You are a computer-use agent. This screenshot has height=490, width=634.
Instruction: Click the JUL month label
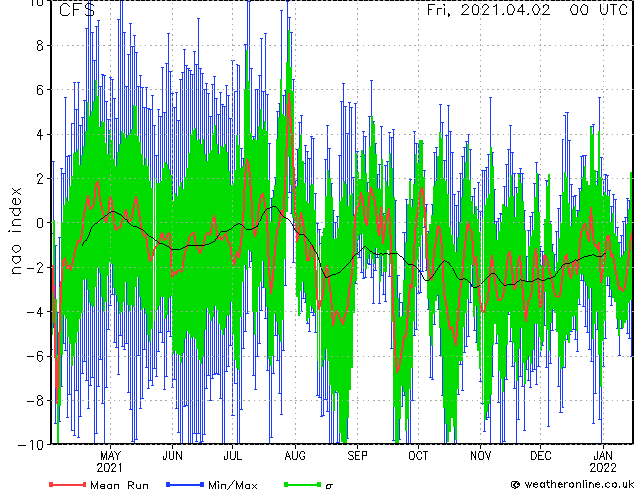point(233,456)
